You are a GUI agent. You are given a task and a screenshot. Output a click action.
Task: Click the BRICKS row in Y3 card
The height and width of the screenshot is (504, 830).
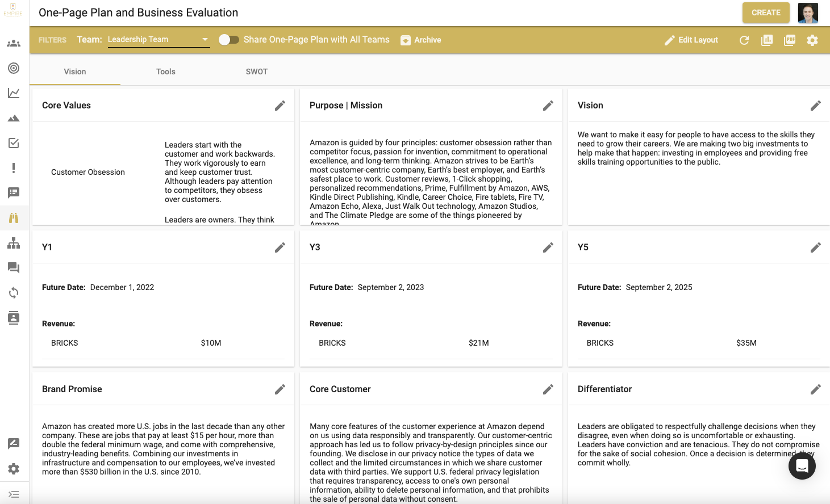point(431,343)
